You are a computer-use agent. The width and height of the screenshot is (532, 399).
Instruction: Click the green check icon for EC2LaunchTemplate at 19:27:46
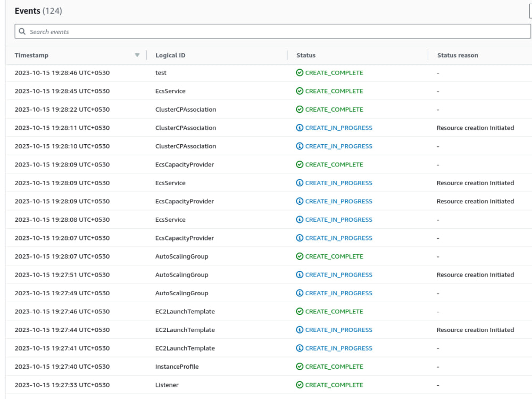pyautogui.click(x=300, y=311)
